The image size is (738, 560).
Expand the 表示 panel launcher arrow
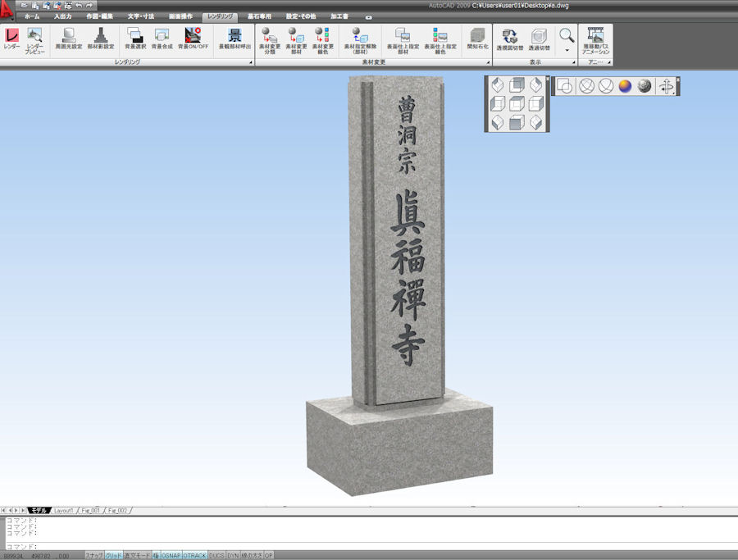point(574,62)
